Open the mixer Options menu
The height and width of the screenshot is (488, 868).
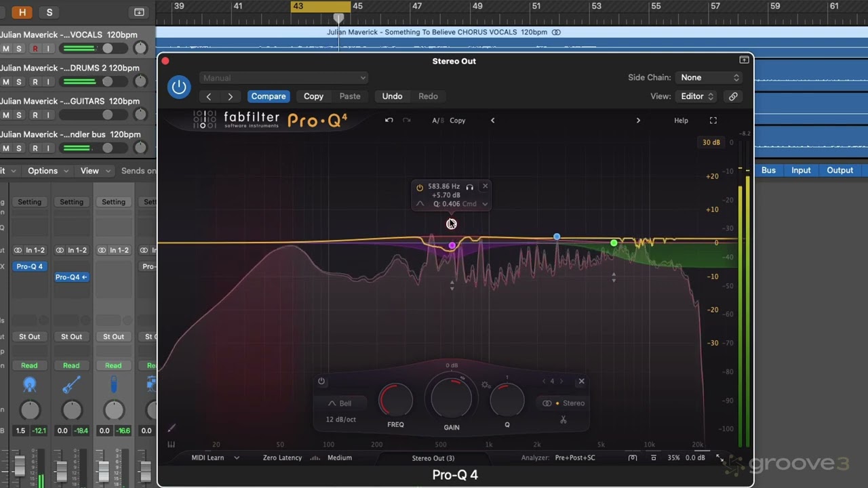pos(47,171)
